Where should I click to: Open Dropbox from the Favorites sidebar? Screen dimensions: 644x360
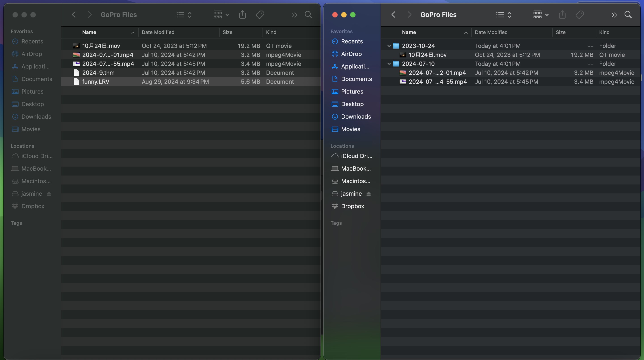pos(32,206)
